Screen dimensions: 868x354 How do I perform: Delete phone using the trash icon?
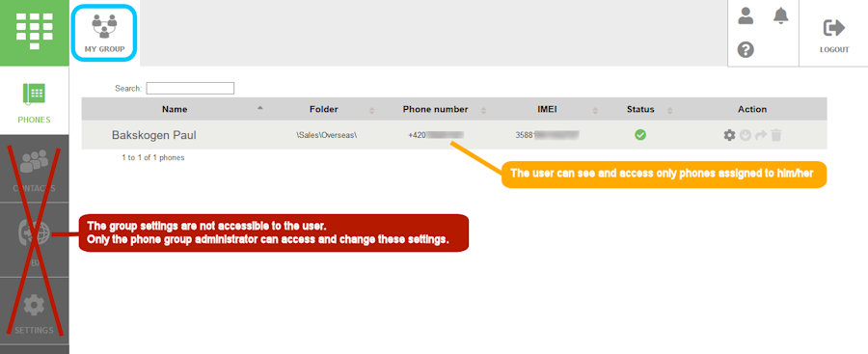(x=776, y=135)
